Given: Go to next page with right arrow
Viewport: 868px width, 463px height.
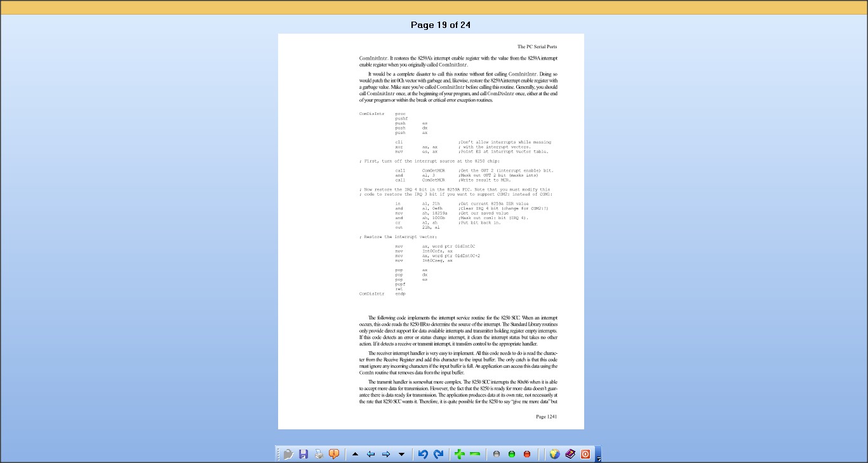Looking at the screenshot, I should pos(385,454).
